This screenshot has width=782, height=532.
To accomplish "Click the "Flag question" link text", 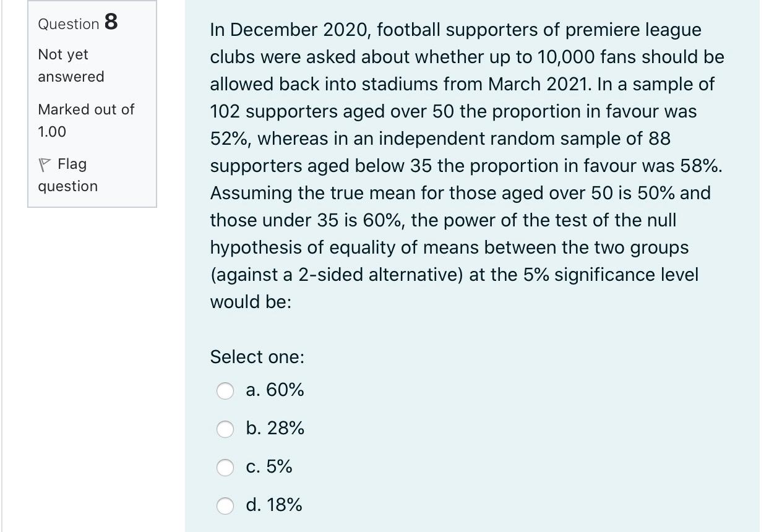I will coord(68,175).
